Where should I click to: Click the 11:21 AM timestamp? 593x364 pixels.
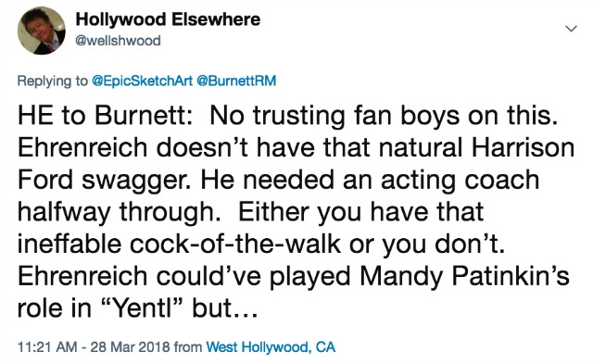[47, 347]
